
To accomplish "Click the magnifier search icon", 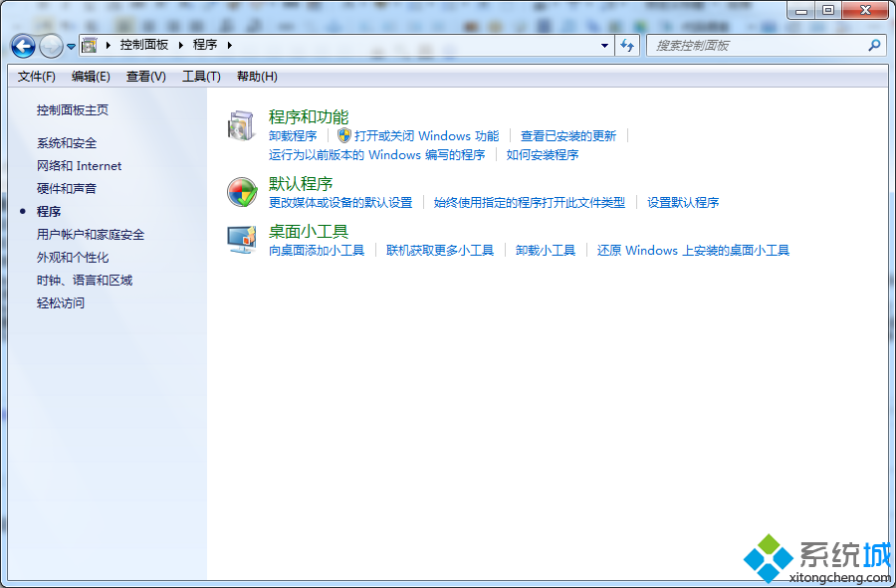I will click(x=874, y=45).
